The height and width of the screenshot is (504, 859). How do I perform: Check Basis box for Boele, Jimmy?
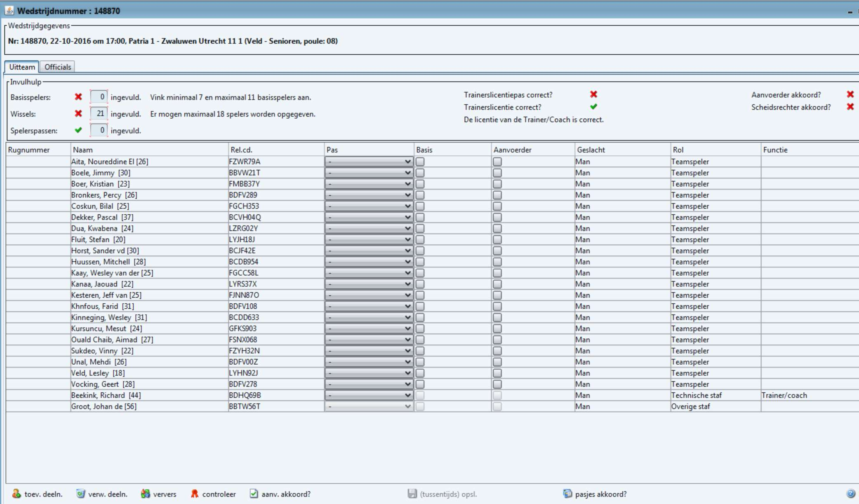pos(420,173)
